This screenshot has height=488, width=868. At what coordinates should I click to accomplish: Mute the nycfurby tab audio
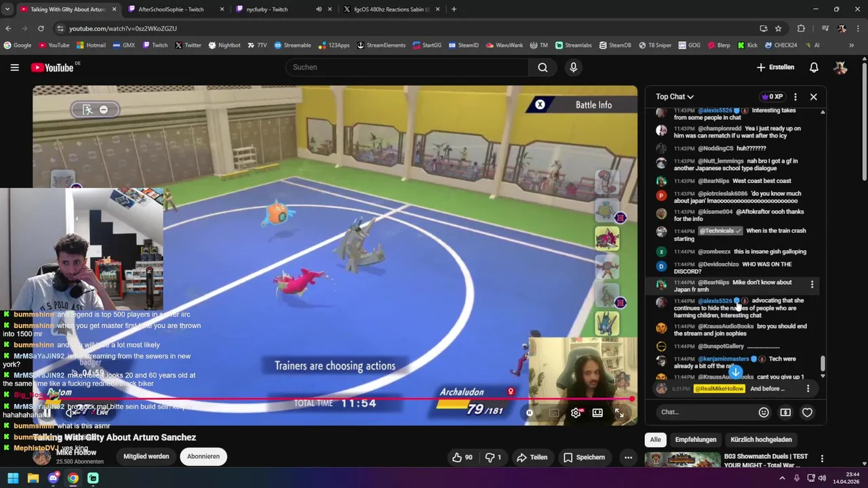click(319, 9)
